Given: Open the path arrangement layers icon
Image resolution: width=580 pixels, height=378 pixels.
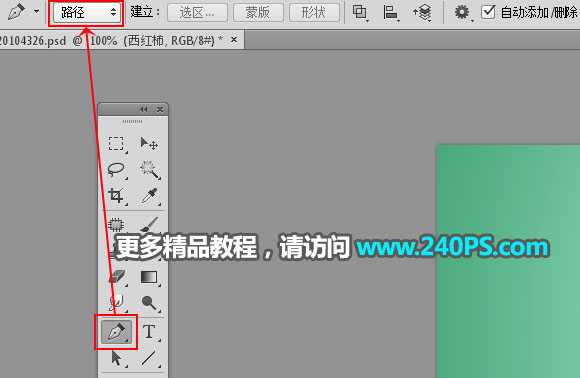Looking at the screenshot, I should click(x=422, y=13).
